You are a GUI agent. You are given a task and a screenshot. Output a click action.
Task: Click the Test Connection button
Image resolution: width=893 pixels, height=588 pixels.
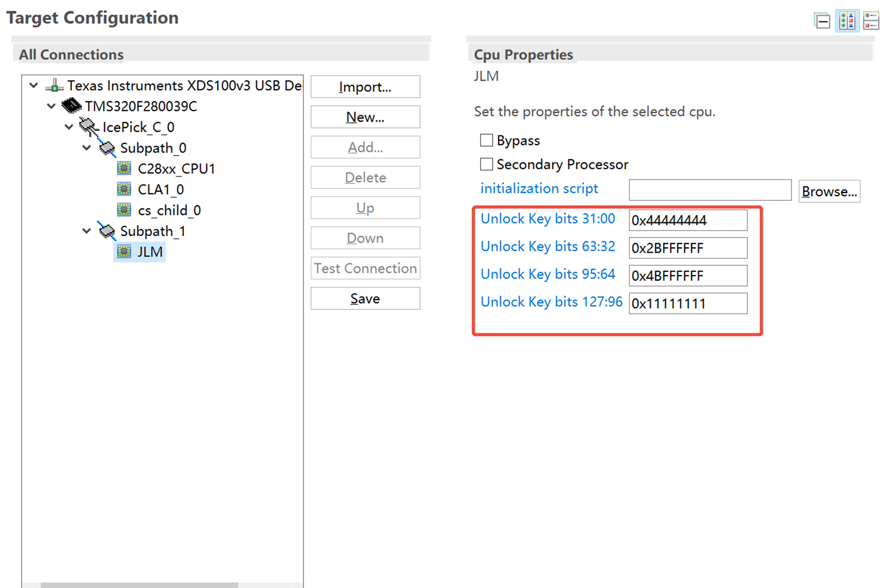coord(365,268)
